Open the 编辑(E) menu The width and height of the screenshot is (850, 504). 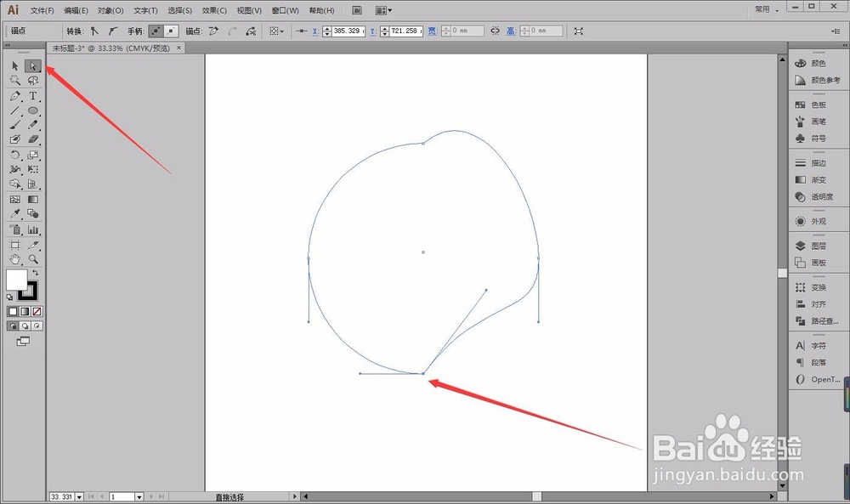pyautogui.click(x=76, y=10)
